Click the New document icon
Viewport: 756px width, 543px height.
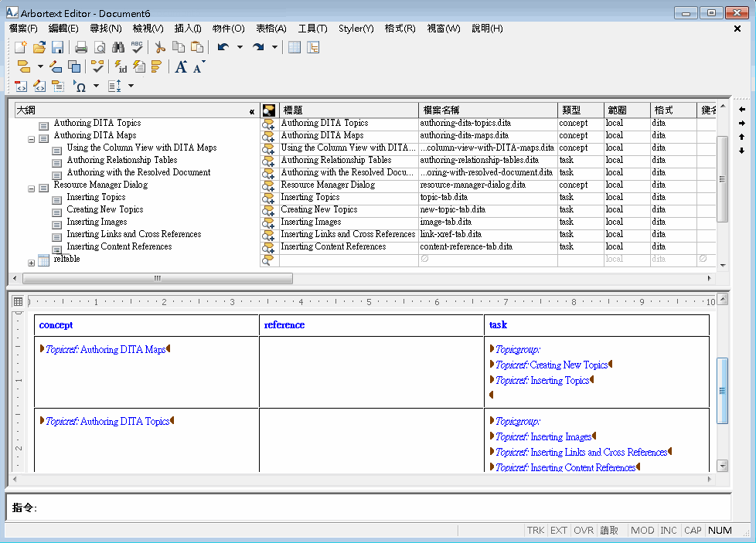(20, 47)
